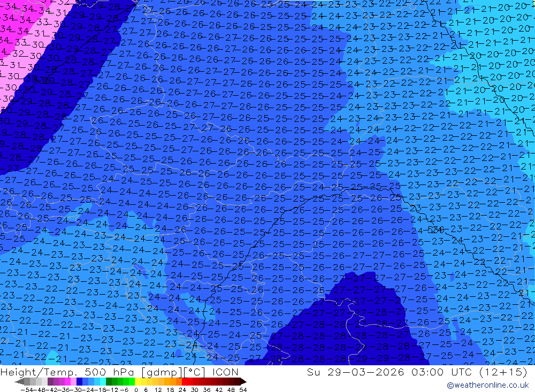535x392 pixels.
Task: Click the "[gdmp][°C]" units label
Action: point(173,373)
